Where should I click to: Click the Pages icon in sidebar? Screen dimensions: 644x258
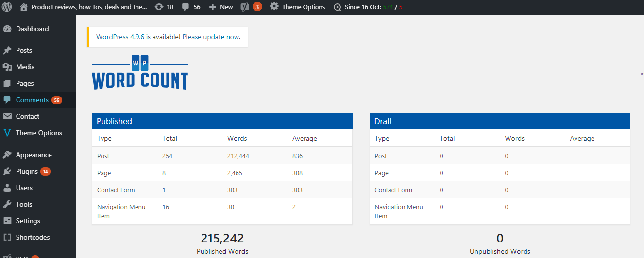click(x=7, y=83)
